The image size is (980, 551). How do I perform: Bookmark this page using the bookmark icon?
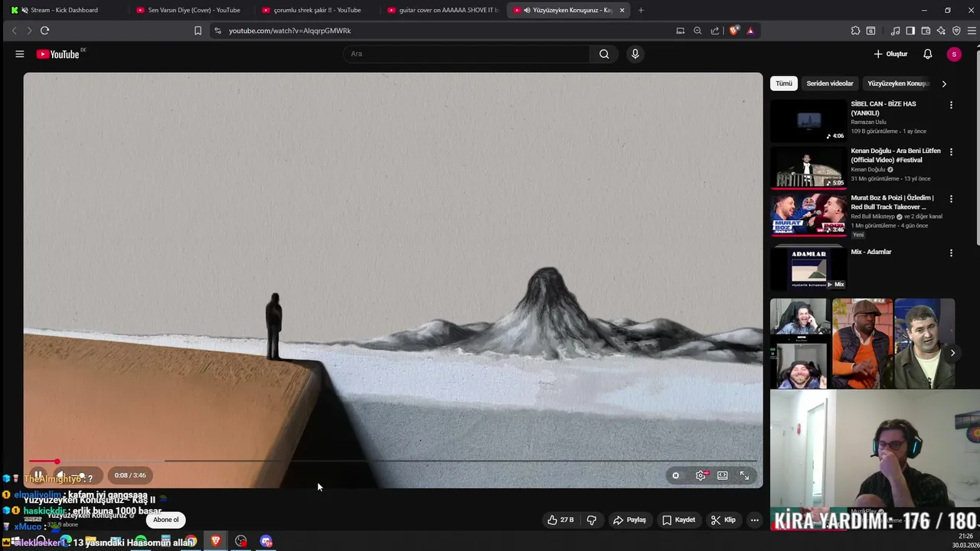tap(198, 31)
